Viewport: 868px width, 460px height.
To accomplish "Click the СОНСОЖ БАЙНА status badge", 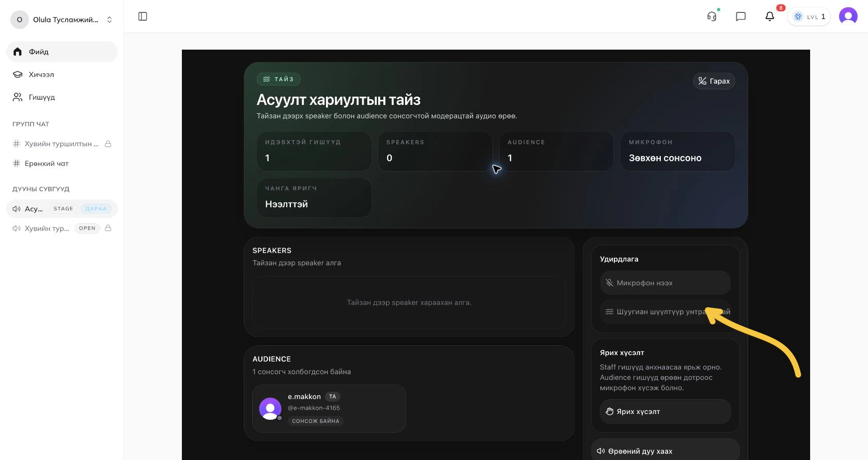I will (x=316, y=421).
